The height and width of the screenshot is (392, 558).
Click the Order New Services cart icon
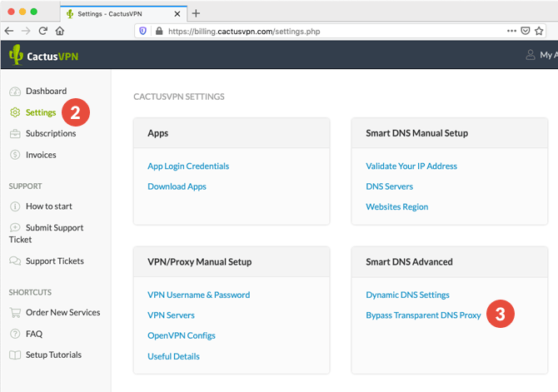[15, 312]
